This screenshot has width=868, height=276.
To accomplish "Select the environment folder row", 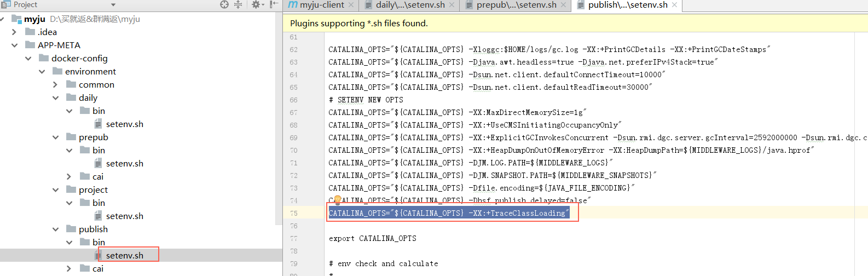I will 84,71.
